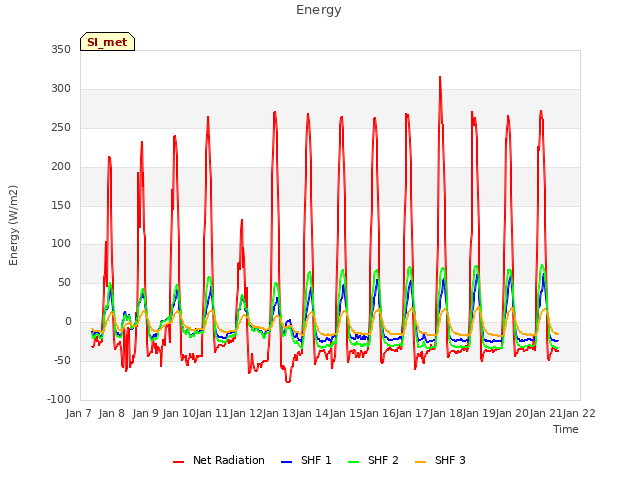Image resolution: width=640 pixels, height=480 pixels.
Task: Click the Jan 17 x-axis label
Action: 412,413
